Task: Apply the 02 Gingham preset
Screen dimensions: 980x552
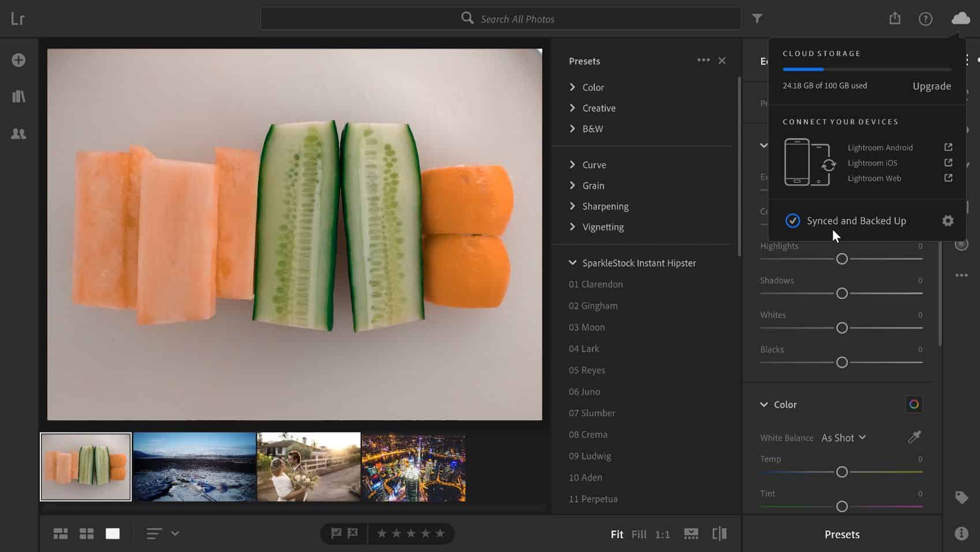Action: 593,306
